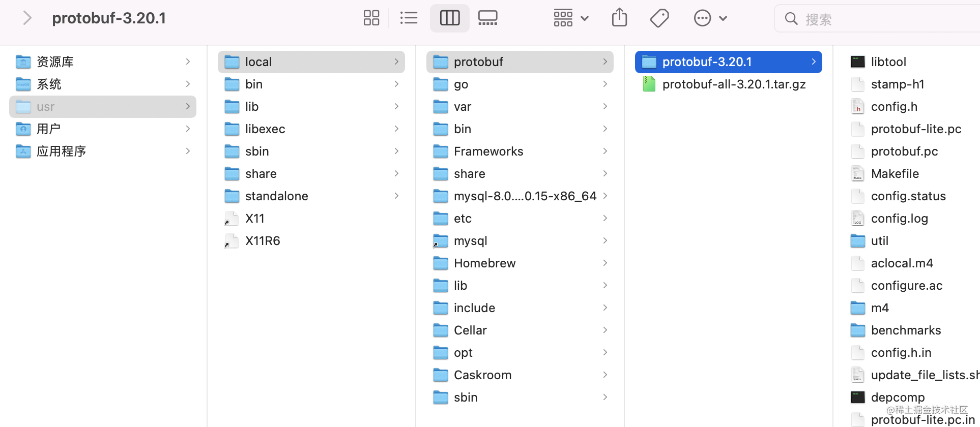The height and width of the screenshot is (427, 980).
Task: Select the X11R6 alias icon
Action: 232,241
